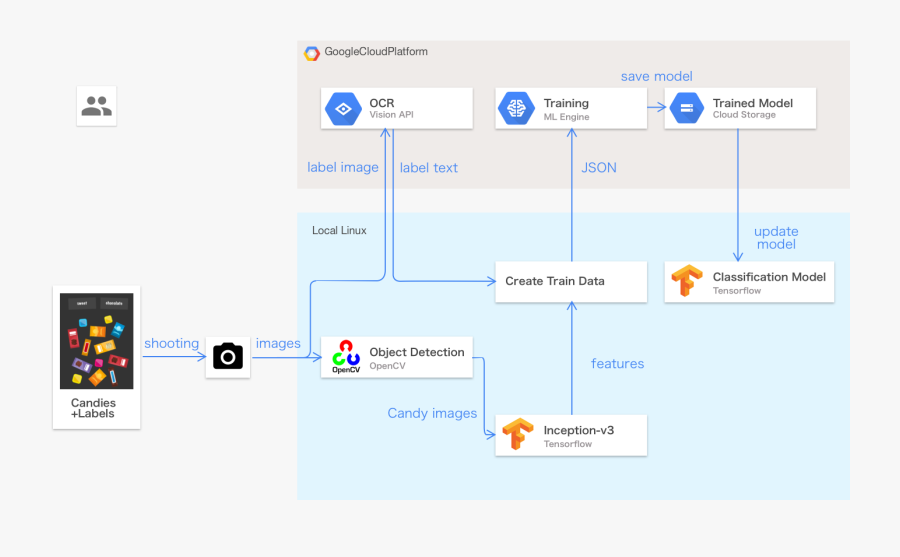
Task: Click the users group icon
Action: [x=97, y=106]
